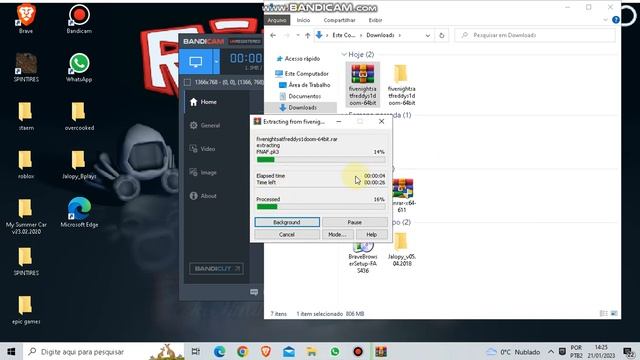640x360 pixels.
Task: Click Mode... button in extraction dialog
Action: [337, 234]
